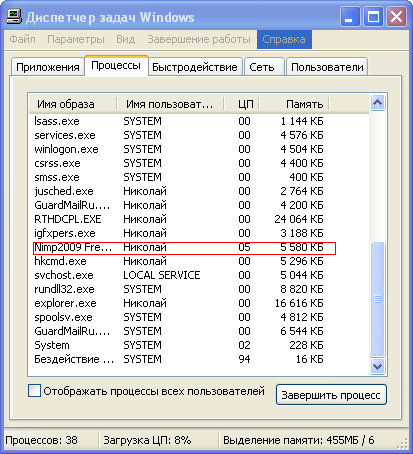Screen dimensions: 413x454
Task: Click the scroll down arrow in process list
Action: coord(377,367)
